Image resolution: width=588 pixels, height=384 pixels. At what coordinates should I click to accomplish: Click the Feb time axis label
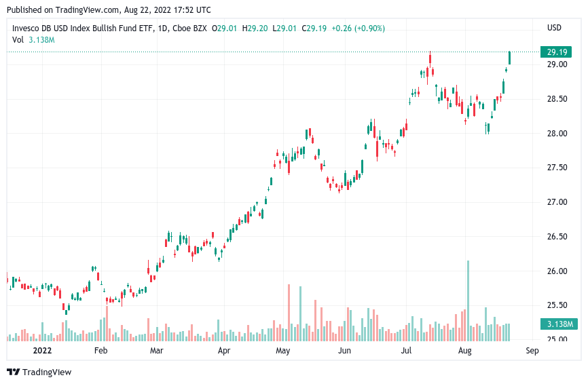click(100, 351)
